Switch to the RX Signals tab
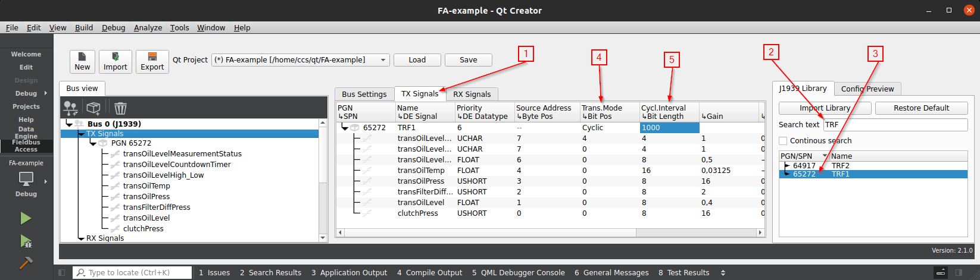 click(x=472, y=94)
